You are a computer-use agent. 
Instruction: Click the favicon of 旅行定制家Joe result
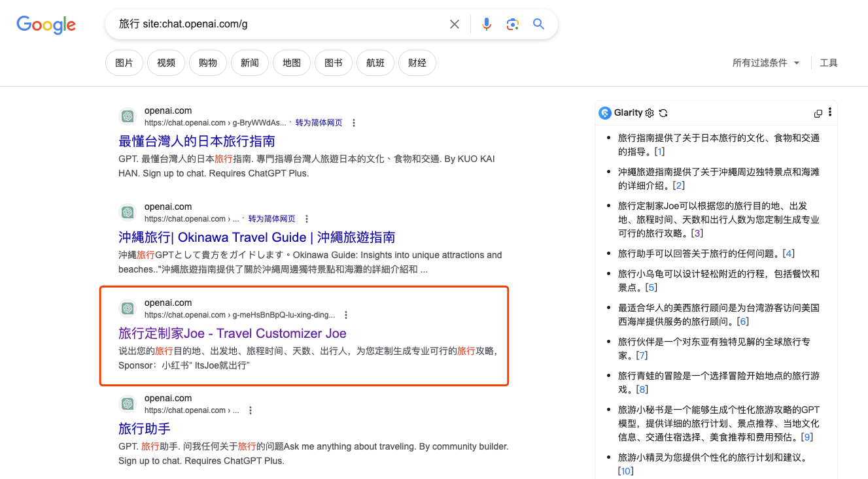pyautogui.click(x=128, y=308)
